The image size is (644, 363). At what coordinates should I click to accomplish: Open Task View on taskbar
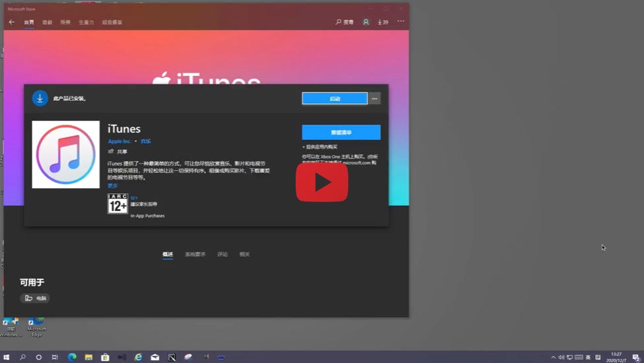click(55, 357)
